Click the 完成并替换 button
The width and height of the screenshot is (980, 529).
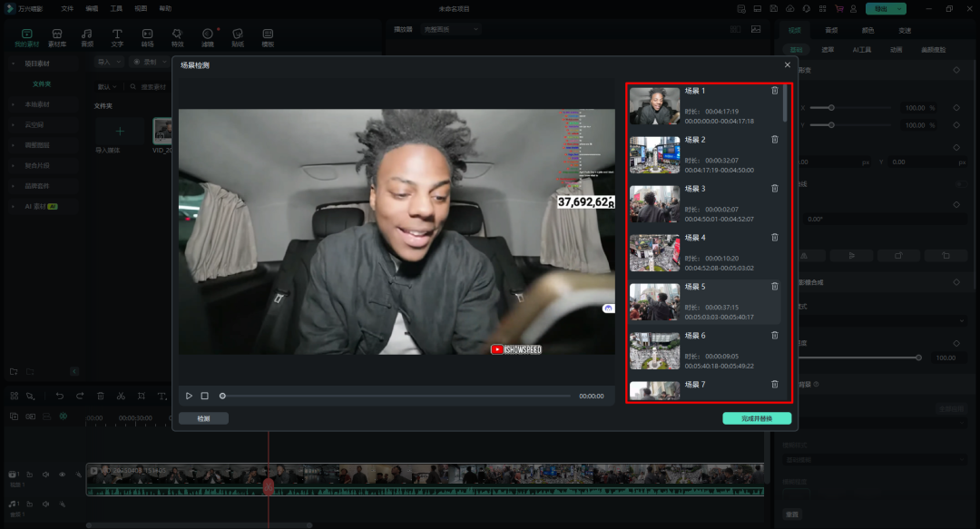(757, 418)
